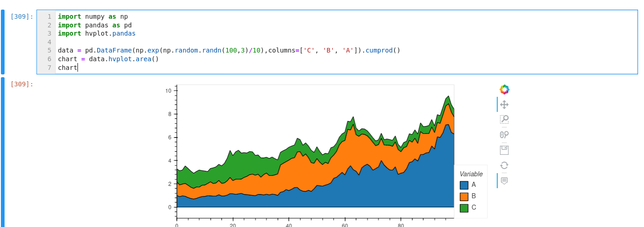Open the Bokeh logo link
The height and width of the screenshot is (227, 644).
[x=504, y=90]
